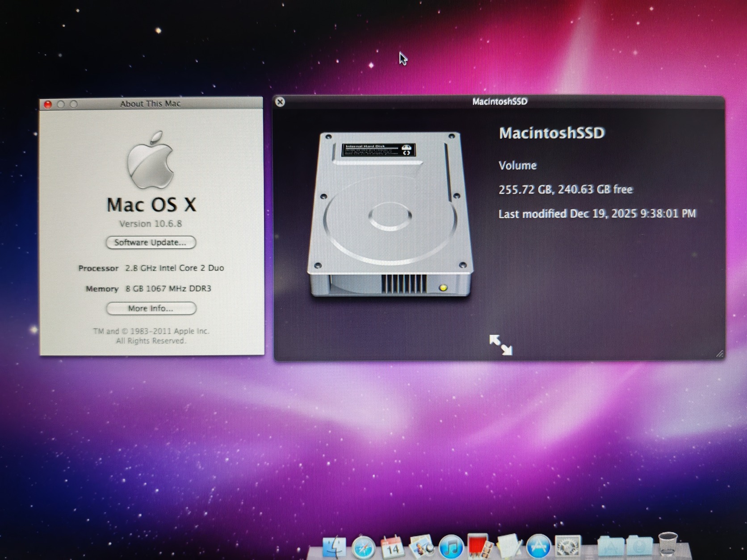Click the Software Update... button
Image resolution: width=747 pixels, height=560 pixels.
tap(151, 242)
